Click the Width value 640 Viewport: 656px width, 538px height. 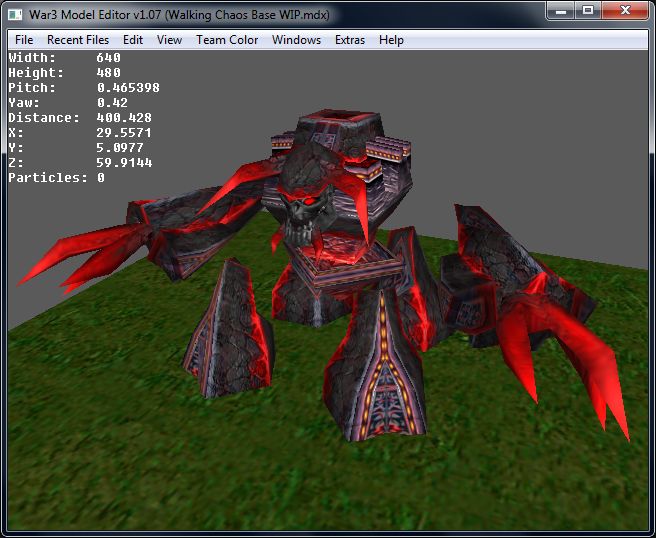click(108, 58)
